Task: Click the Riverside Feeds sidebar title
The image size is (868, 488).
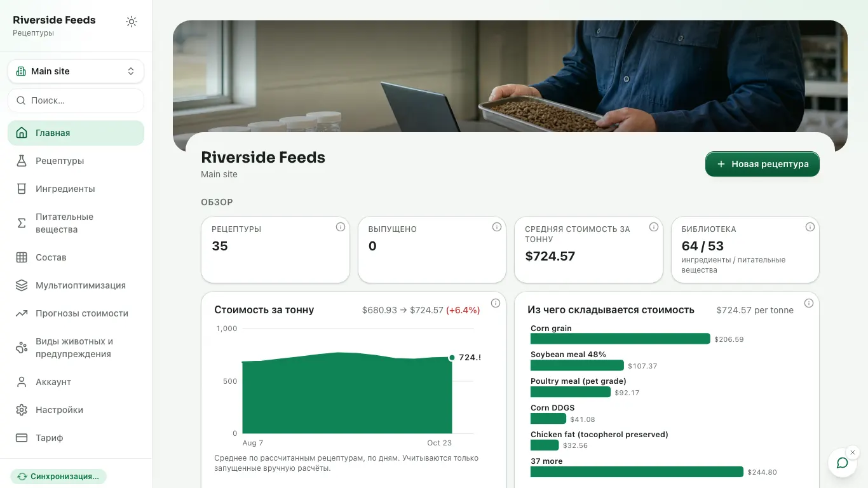Action: [x=54, y=20]
